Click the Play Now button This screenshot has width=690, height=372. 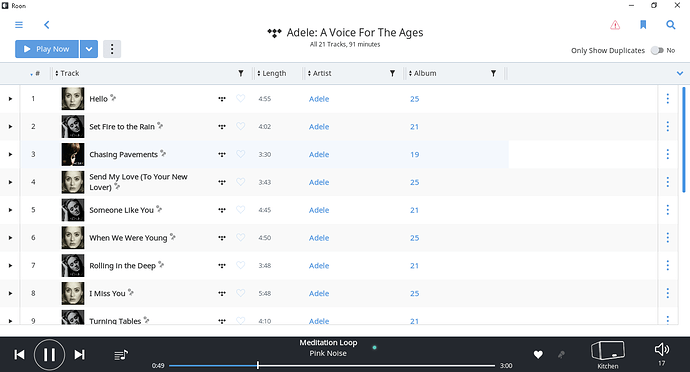(x=47, y=49)
